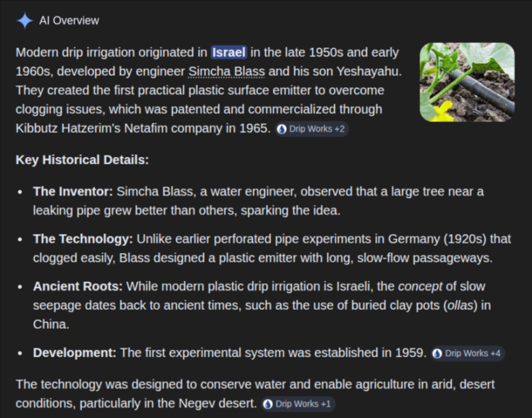Select the highlighted Israel term
The image size is (532, 418).
coord(229,53)
